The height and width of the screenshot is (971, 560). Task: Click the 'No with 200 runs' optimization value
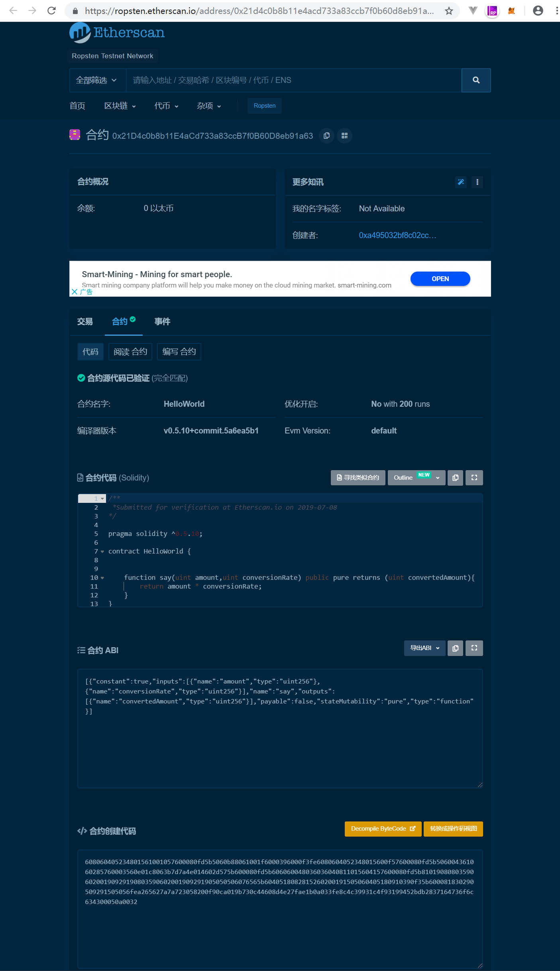pos(401,404)
